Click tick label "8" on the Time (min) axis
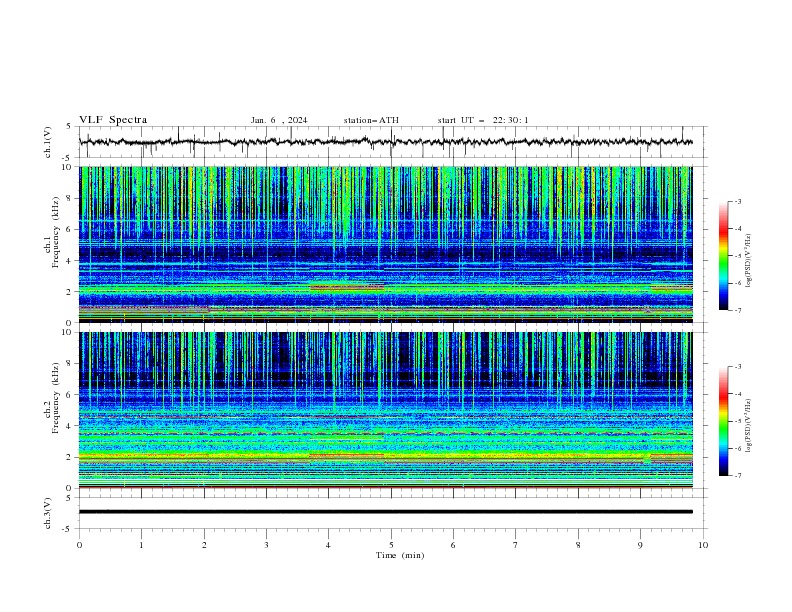Screen dimensions: 792x612 [578, 545]
